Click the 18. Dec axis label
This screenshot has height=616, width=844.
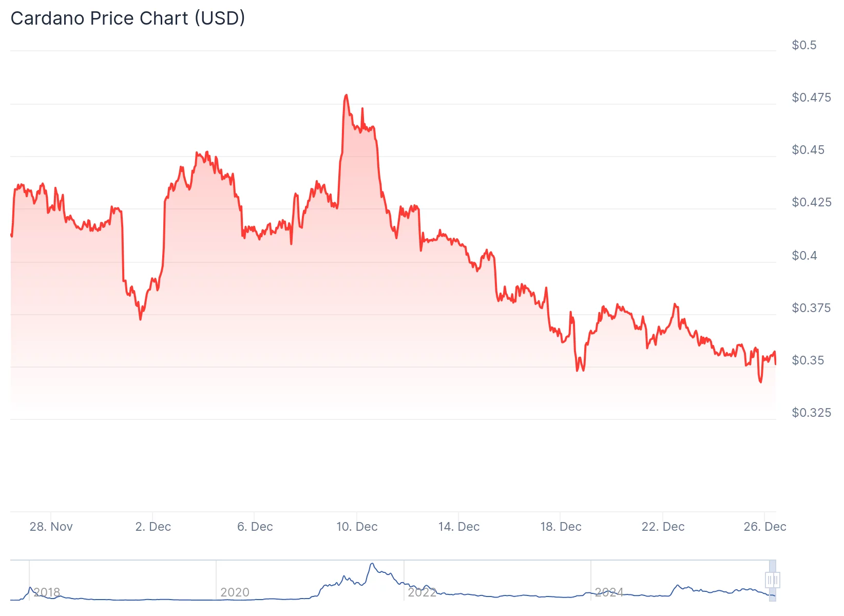561,527
